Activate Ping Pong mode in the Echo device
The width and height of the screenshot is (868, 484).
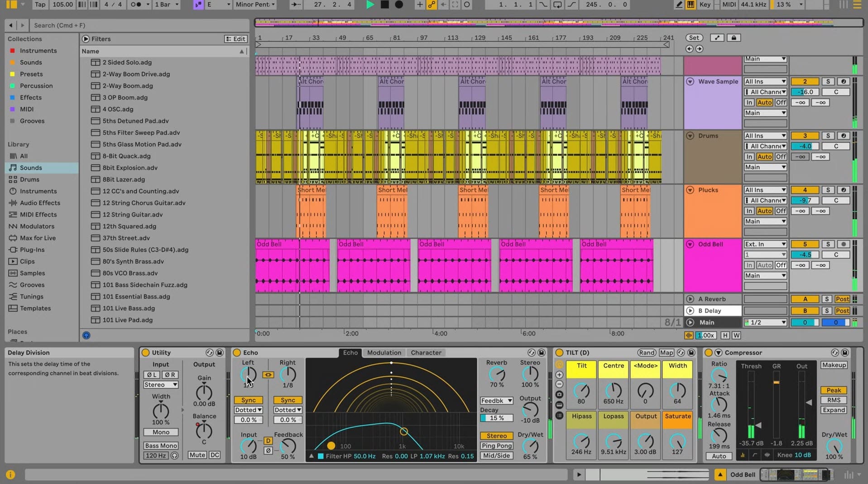pos(496,446)
